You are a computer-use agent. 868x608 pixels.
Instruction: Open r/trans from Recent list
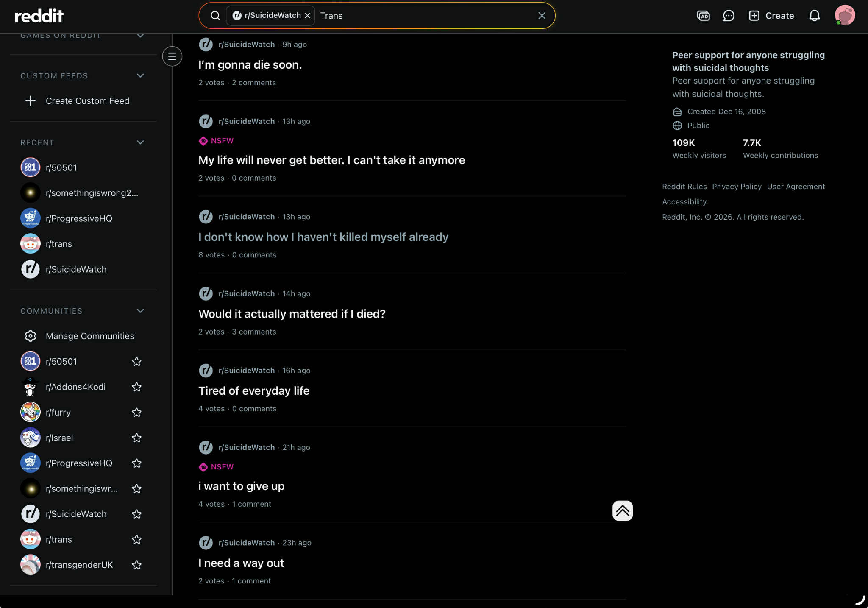[x=59, y=244]
